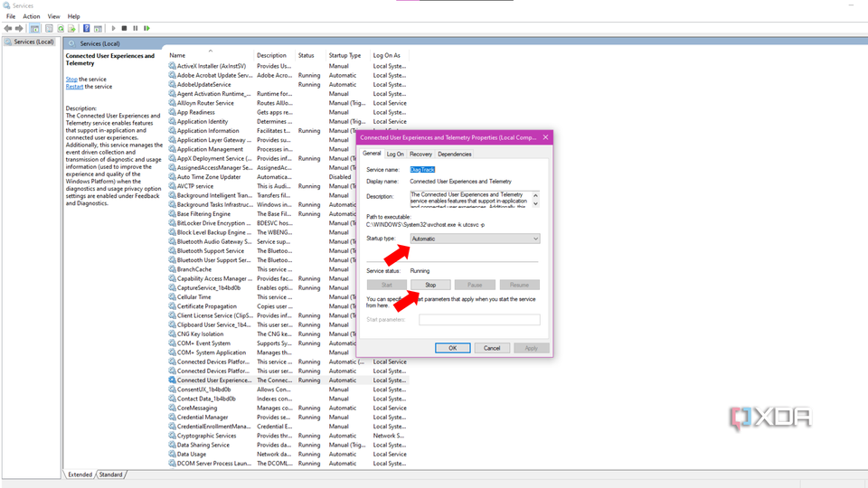This screenshot has width=868, height=488.
Task: Open the Properties toolbar icon
Action: pos(49,28)
